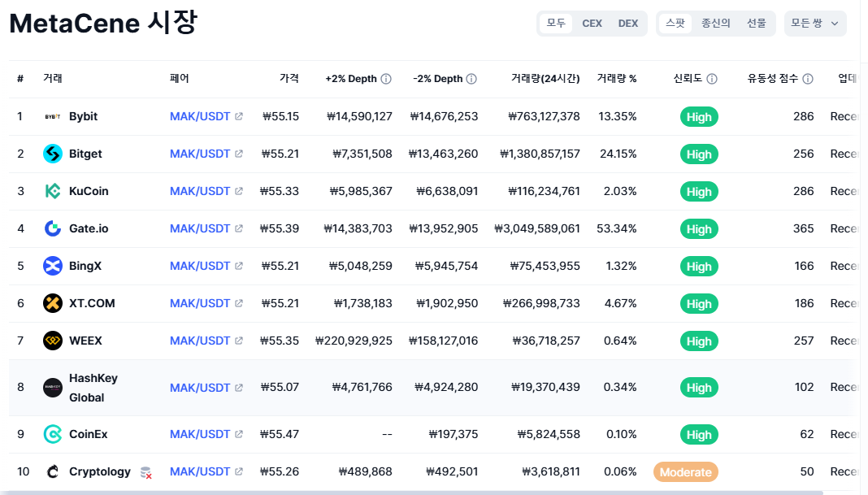Screen dimensions: 868x495
Task: Click the High badge in Gate.io row
Action: pyautogui.click(x=699, y=229)
